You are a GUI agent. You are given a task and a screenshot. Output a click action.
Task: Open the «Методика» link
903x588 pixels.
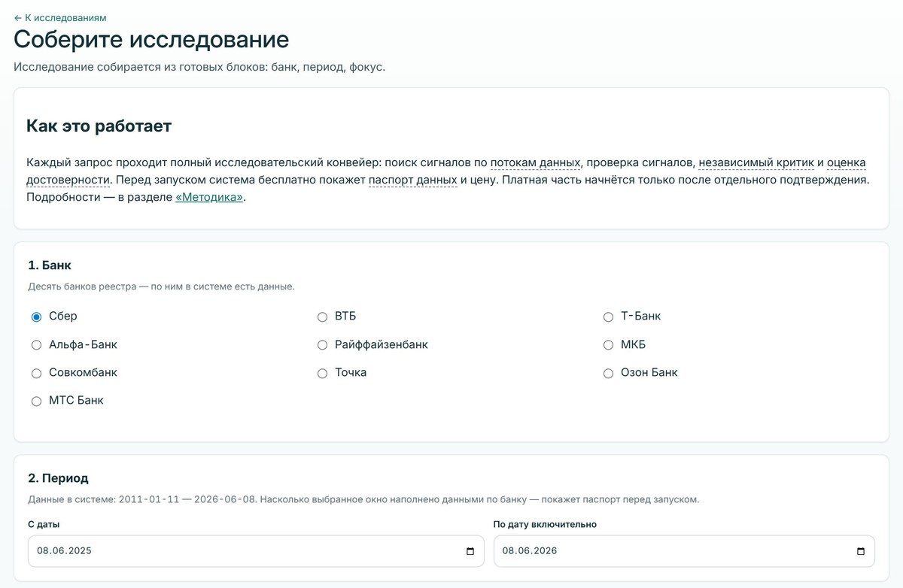point(209,198)
